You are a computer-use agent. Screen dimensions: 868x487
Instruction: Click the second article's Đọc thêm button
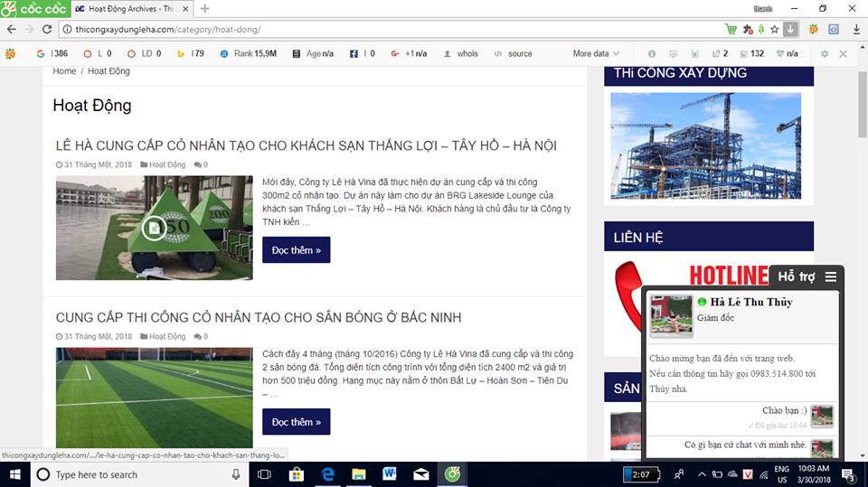pos(296,422)
